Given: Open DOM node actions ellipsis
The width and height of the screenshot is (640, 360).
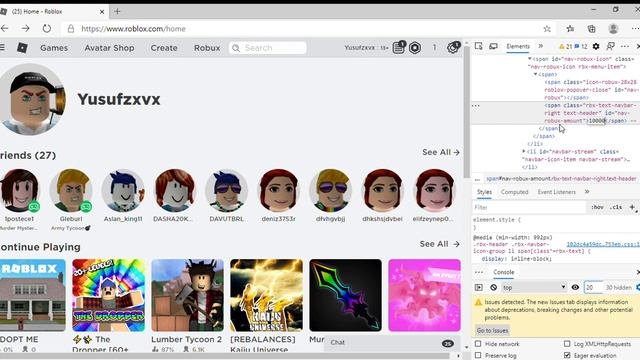Looking at the screenshot, I should coord(476,106).
